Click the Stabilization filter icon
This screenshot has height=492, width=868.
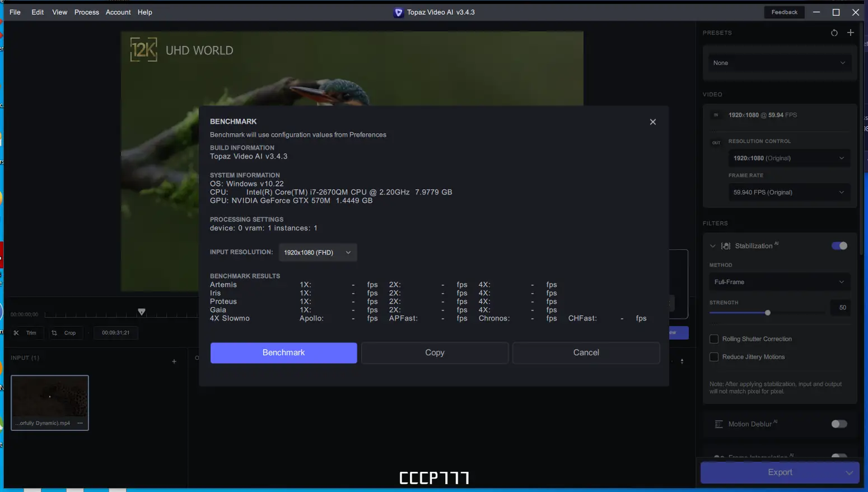[x=726, y=246]
